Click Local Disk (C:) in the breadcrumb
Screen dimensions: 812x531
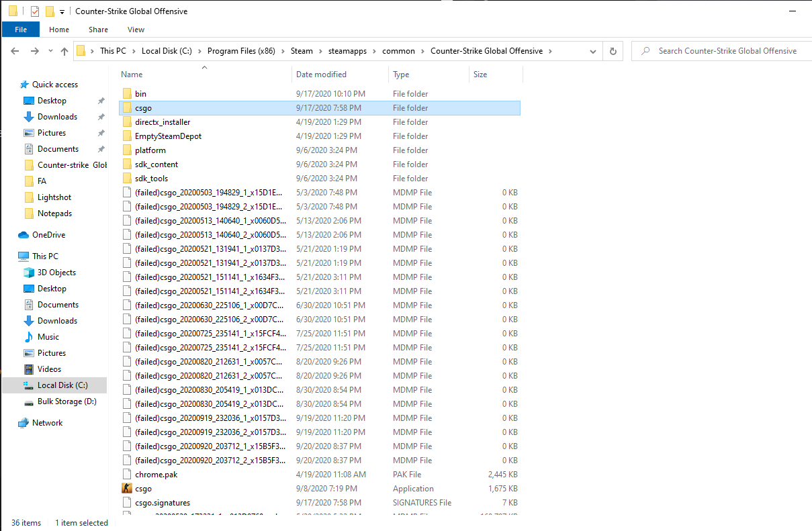pos(167,51)
